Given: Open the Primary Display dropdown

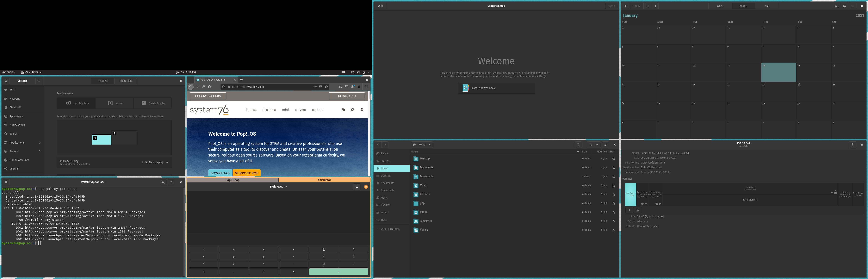Looking at the screenshot, I should (x=155, y=162).
